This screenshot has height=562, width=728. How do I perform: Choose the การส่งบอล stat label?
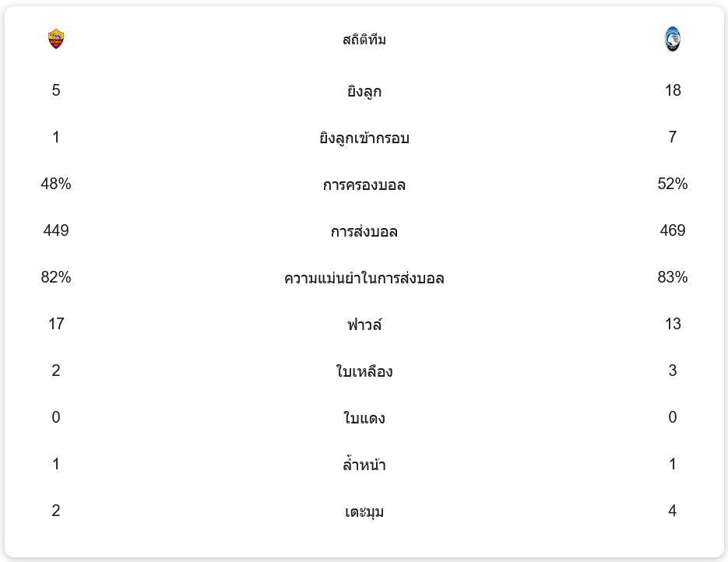pos(364,231)
